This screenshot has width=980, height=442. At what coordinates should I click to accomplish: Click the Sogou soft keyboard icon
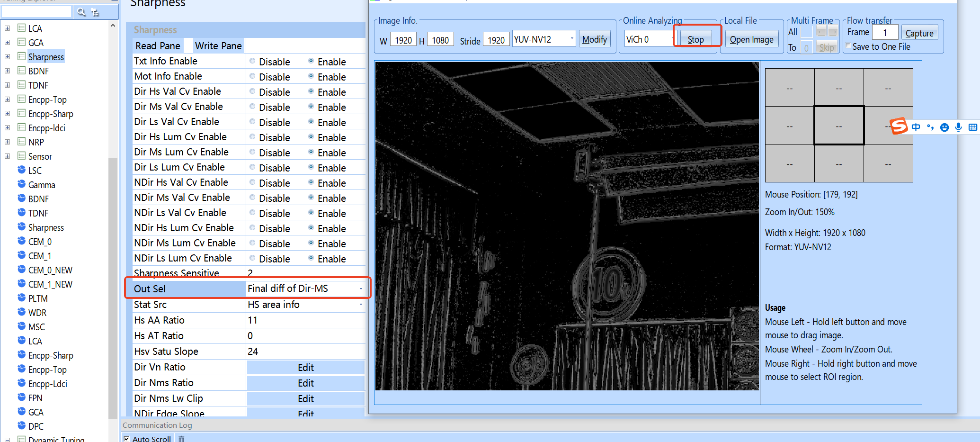click(973, 127)
